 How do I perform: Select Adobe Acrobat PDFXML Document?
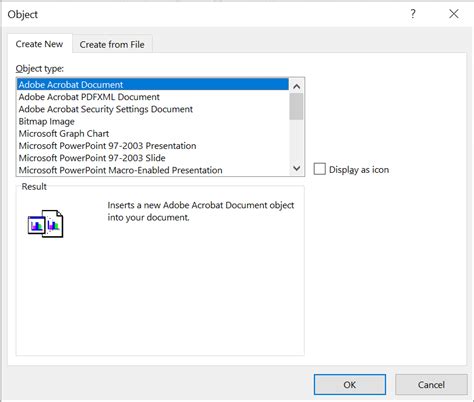pyautogui.click(x=153, y=97)
